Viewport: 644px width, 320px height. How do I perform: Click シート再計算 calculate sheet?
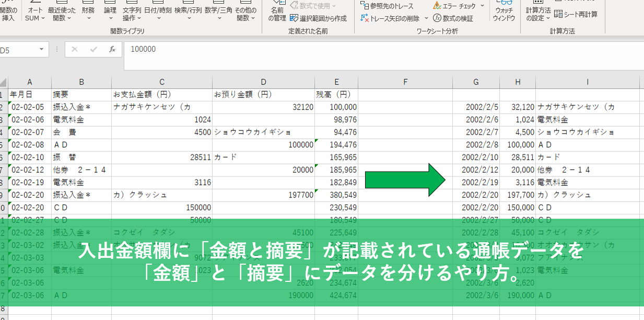576,14
